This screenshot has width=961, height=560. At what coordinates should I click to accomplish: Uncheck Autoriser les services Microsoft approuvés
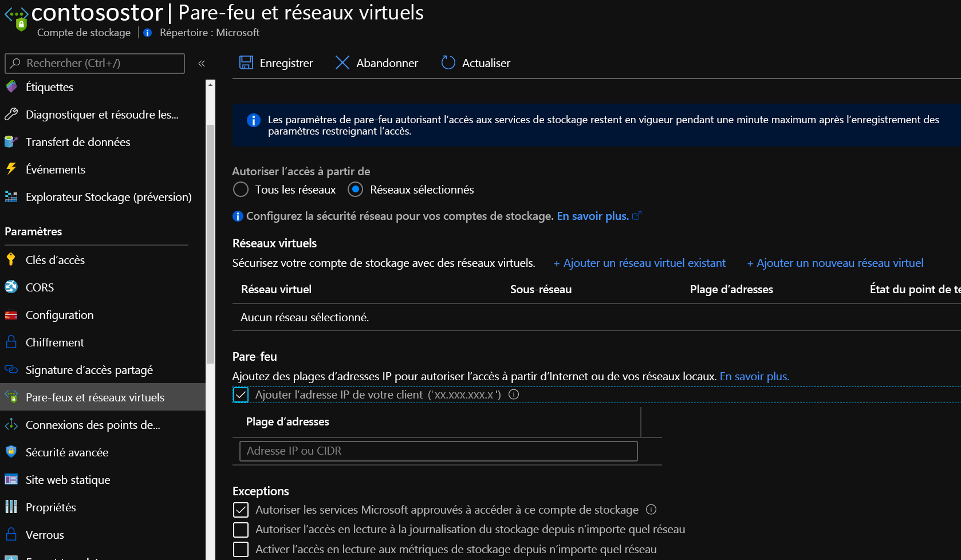pos(241,510)
